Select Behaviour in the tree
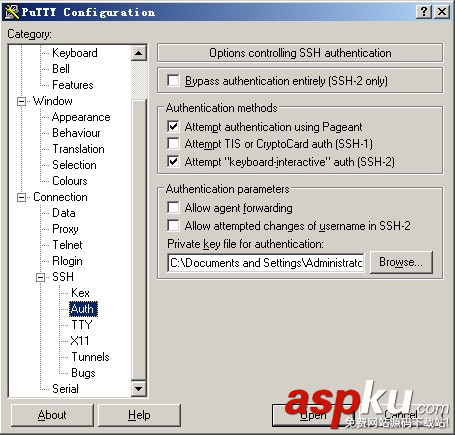Viewport: 455px width, 435px height. pyautogui.click(x=76, y=133)
